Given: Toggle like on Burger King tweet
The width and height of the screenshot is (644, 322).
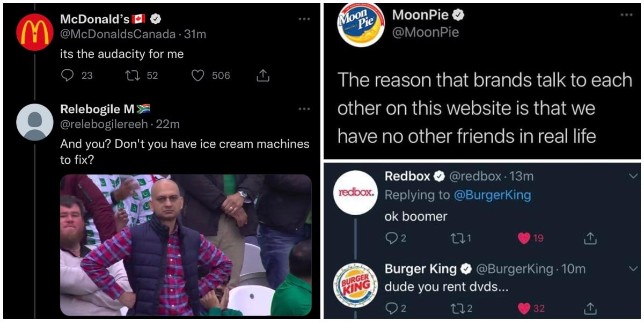Looking at the screenshot, I should click(524, 308).
